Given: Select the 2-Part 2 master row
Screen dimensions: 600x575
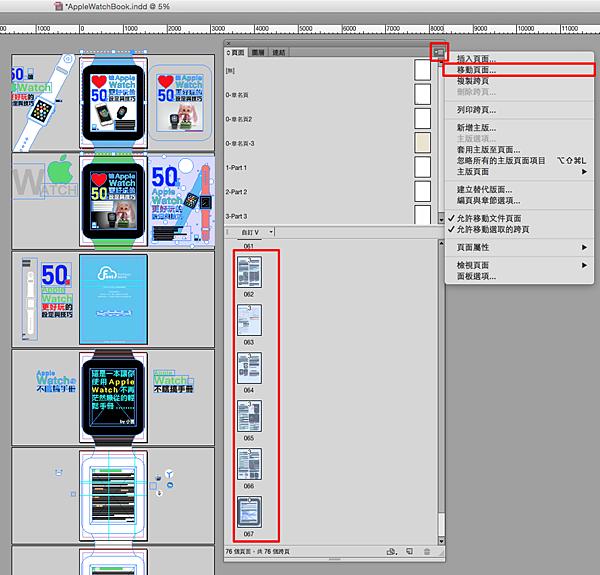Looking at the screenshot, I should pyautogui.click(x=331, y=192).
